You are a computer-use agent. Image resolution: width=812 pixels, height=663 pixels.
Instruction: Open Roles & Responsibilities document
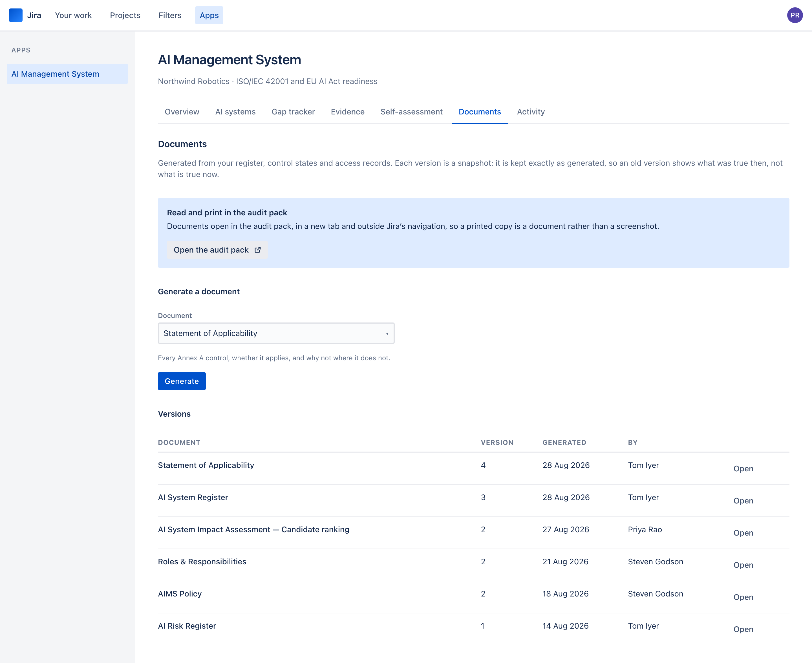click(743, 565)
